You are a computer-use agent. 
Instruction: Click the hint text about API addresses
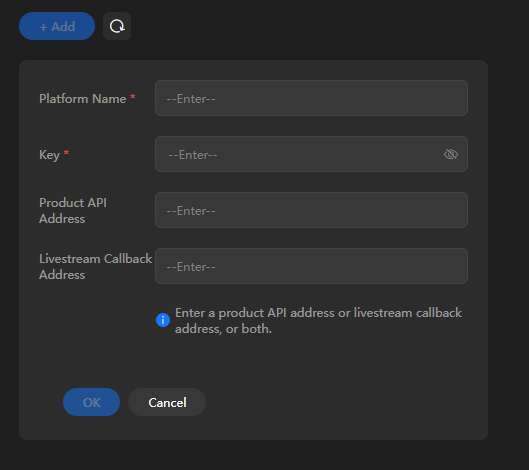(318, 321)
